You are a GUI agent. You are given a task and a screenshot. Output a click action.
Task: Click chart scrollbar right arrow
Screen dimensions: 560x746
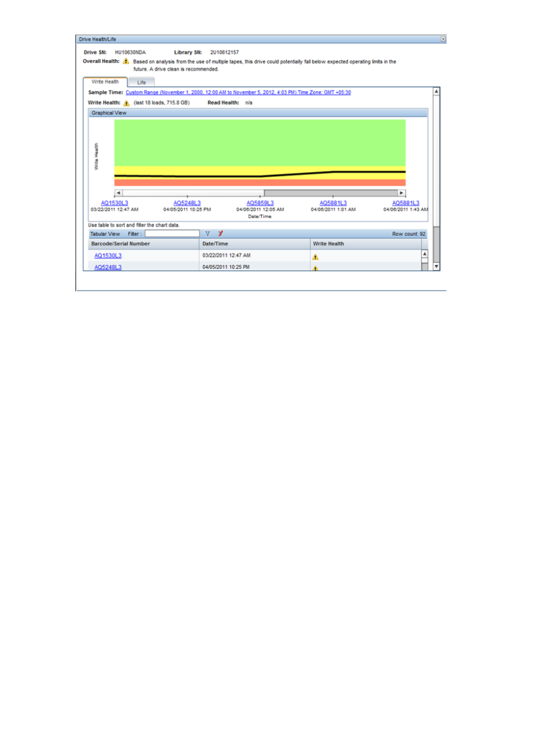click(x=402, y=193)
